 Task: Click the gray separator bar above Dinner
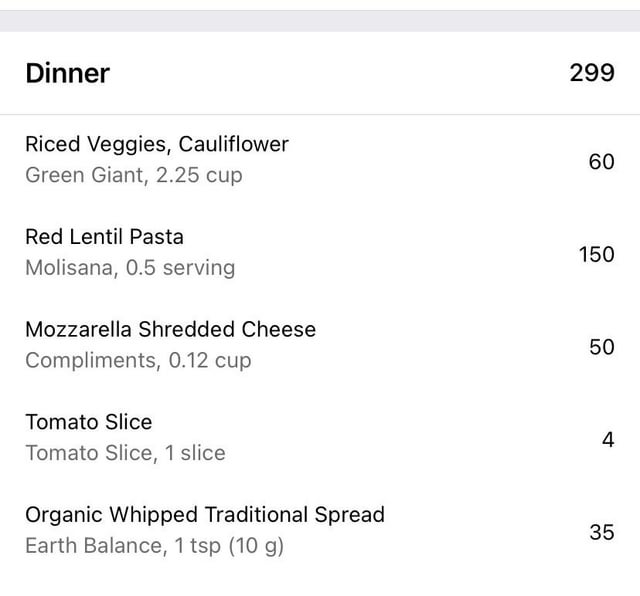click(x=320, y=21)
